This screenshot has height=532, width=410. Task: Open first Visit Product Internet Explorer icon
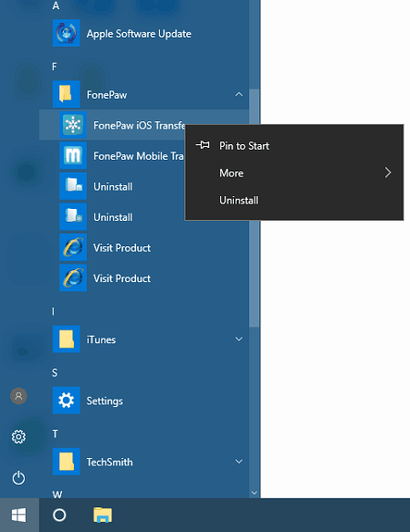tap(73, 247)
